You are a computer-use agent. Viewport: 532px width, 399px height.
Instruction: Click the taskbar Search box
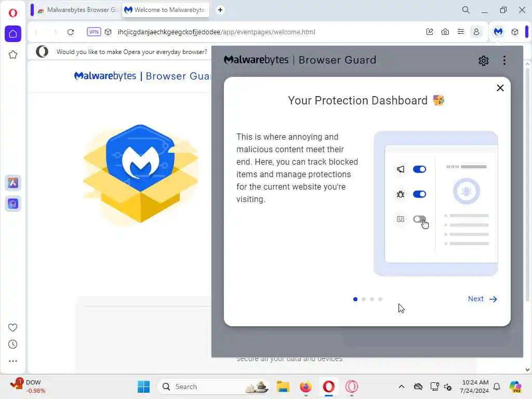[214, 387]
